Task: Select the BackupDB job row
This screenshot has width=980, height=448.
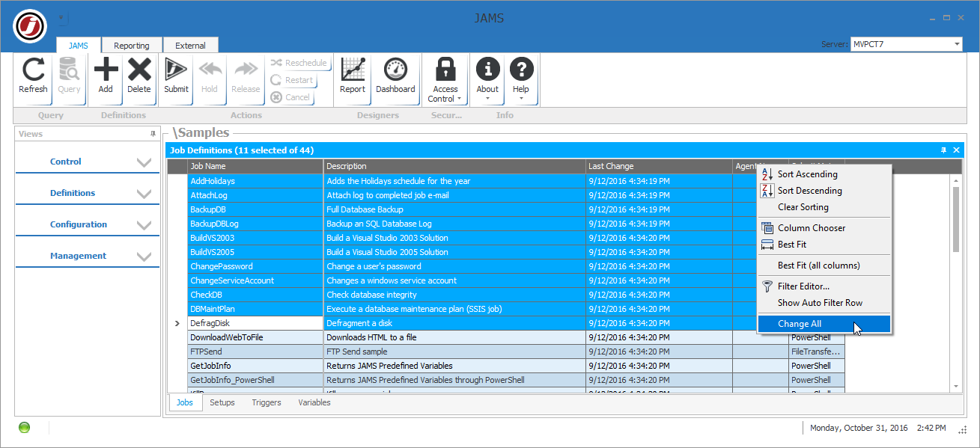Action: point(516,209)
